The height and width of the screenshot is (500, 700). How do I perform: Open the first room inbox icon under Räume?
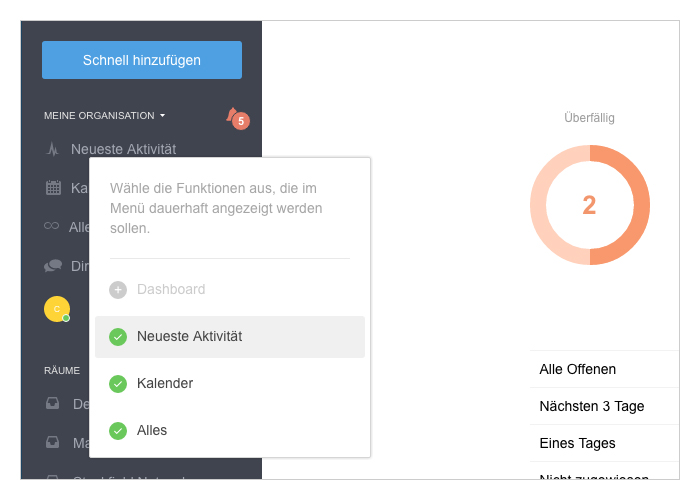pyautogui.click(x=53, y=404)
